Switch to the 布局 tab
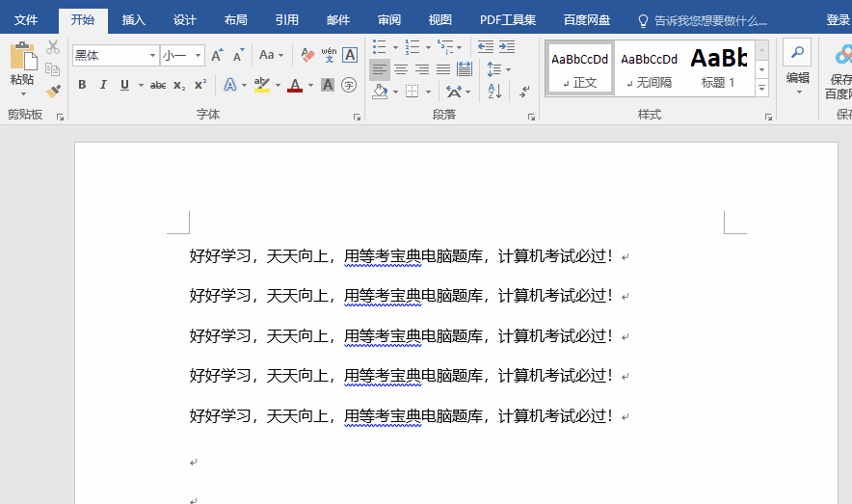 [236, 20]
